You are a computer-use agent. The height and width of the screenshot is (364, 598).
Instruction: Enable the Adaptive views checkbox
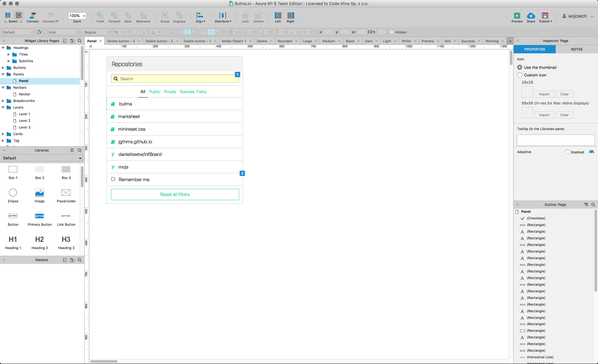pos(568,152)
